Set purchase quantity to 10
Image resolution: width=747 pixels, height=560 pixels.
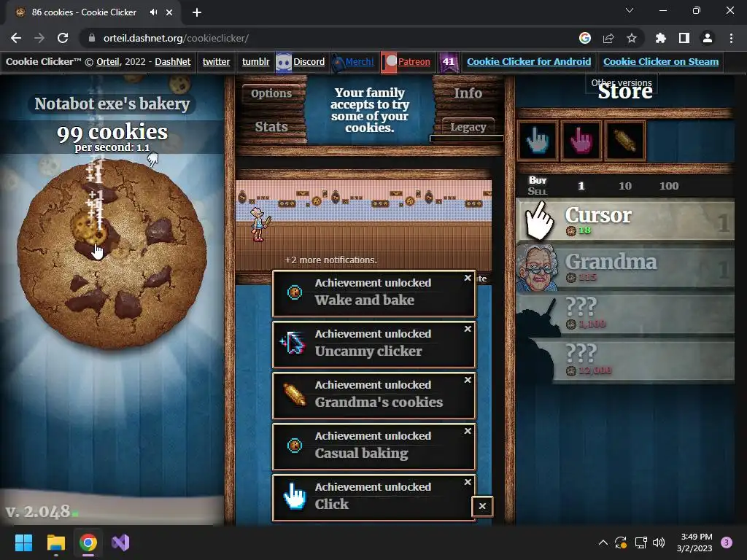[x=625, y=186]
